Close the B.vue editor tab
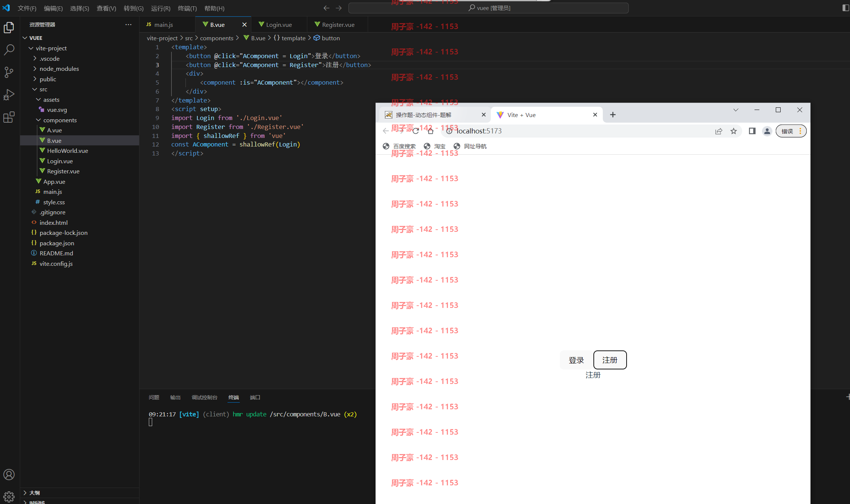This screenshot has width=850, height=504. point(244,25)
